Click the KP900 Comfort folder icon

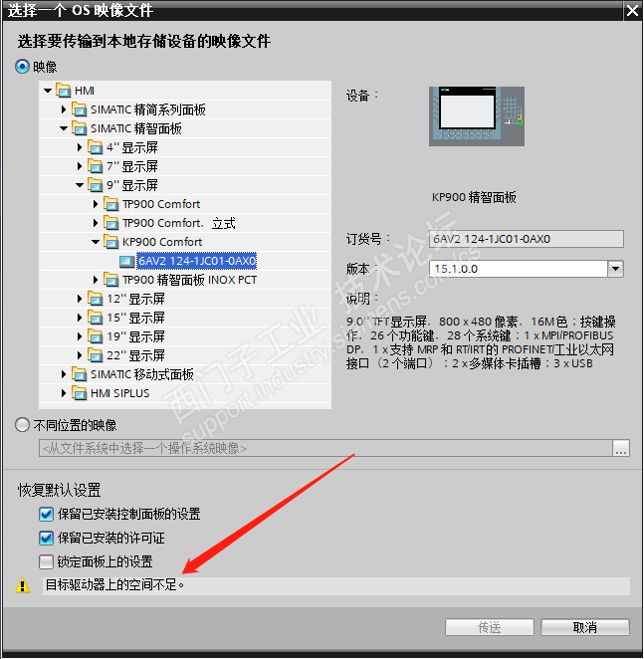click(x=110, y=242)
